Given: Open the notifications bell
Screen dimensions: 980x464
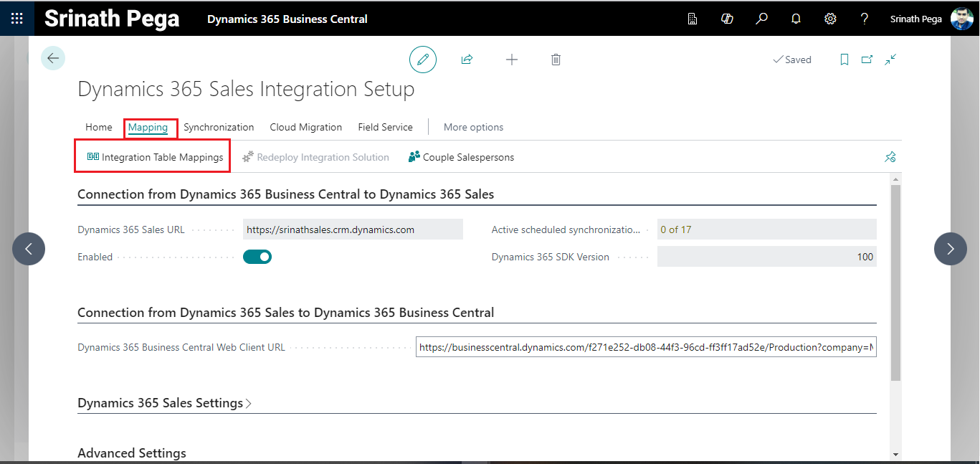Looking at the screenshot, I should [796, 19].
